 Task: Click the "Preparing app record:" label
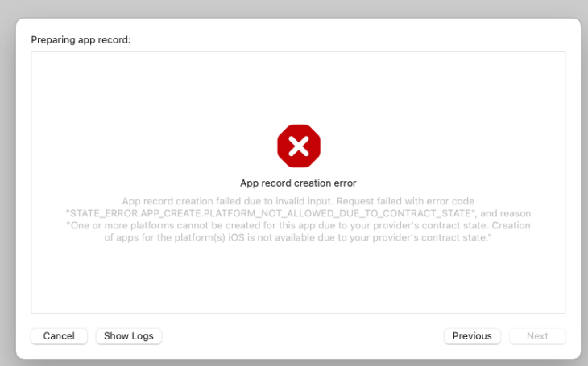(x=81, y=39)
